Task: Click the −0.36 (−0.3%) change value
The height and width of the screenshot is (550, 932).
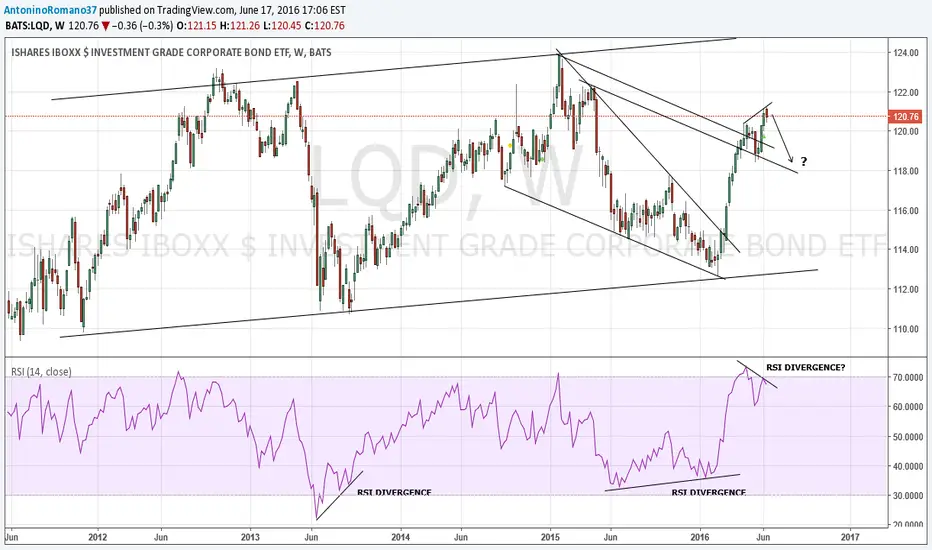Action: click(143, 26)
